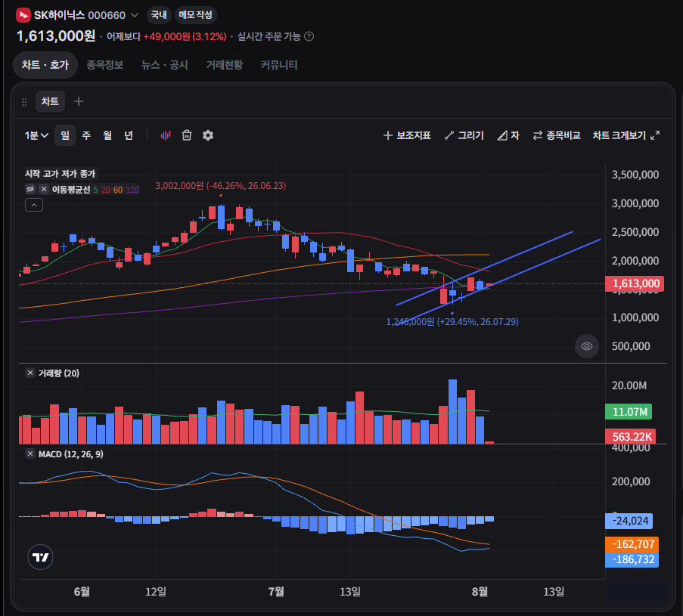The image size is (683, 616).
Task: Click the green 5 moving average period
Action: 95,190
